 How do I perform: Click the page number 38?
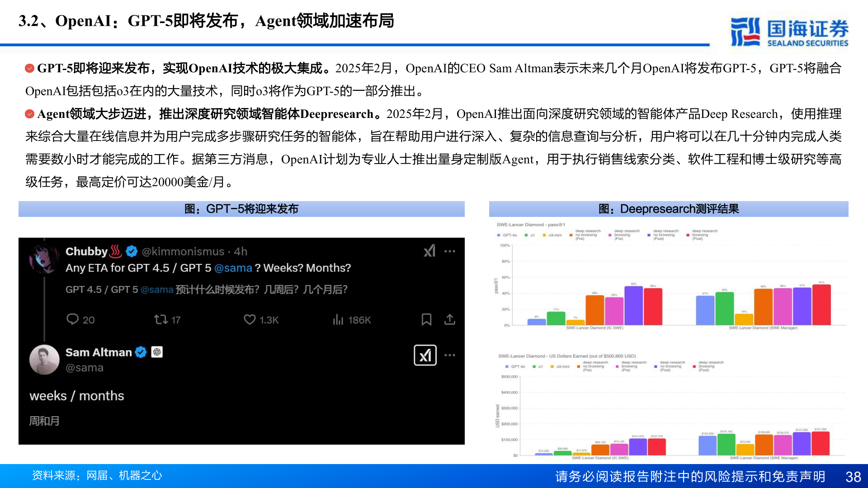pos(853,477)
